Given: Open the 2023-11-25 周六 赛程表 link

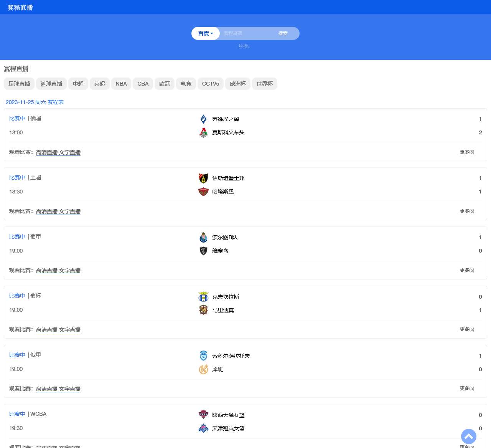Looking at the screenshot, I should [x=35, y=102].
